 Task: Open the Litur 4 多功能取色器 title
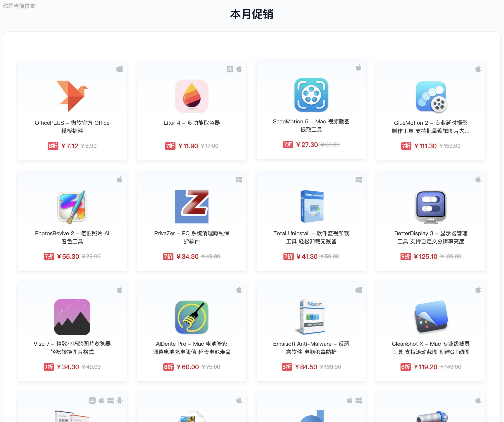tap(192, 123)
